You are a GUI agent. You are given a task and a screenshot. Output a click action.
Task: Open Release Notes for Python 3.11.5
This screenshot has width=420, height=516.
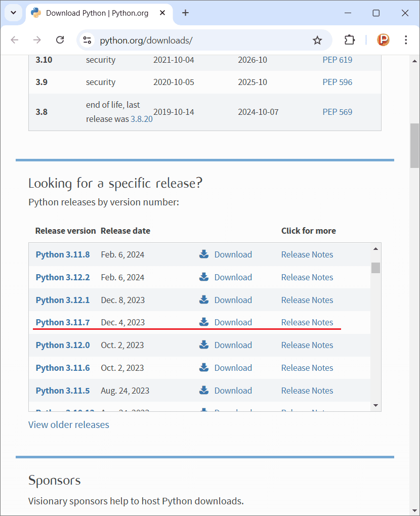[307, 391]
